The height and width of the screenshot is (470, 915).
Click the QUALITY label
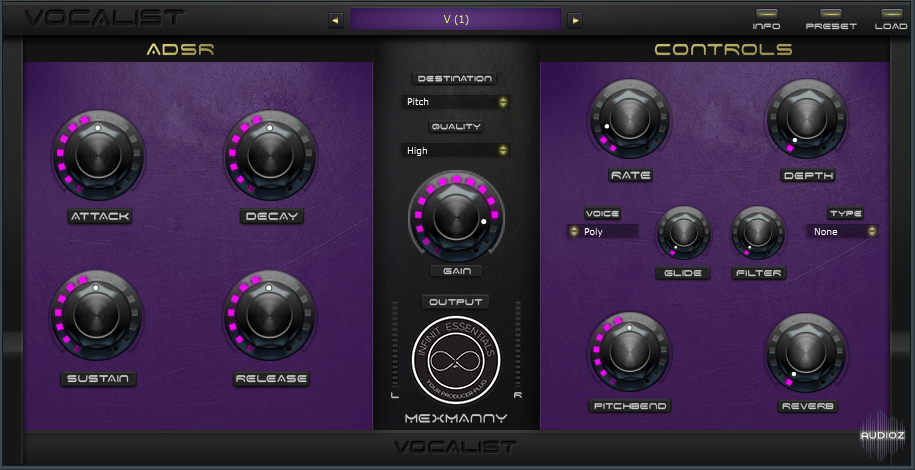tap(456, 127)
